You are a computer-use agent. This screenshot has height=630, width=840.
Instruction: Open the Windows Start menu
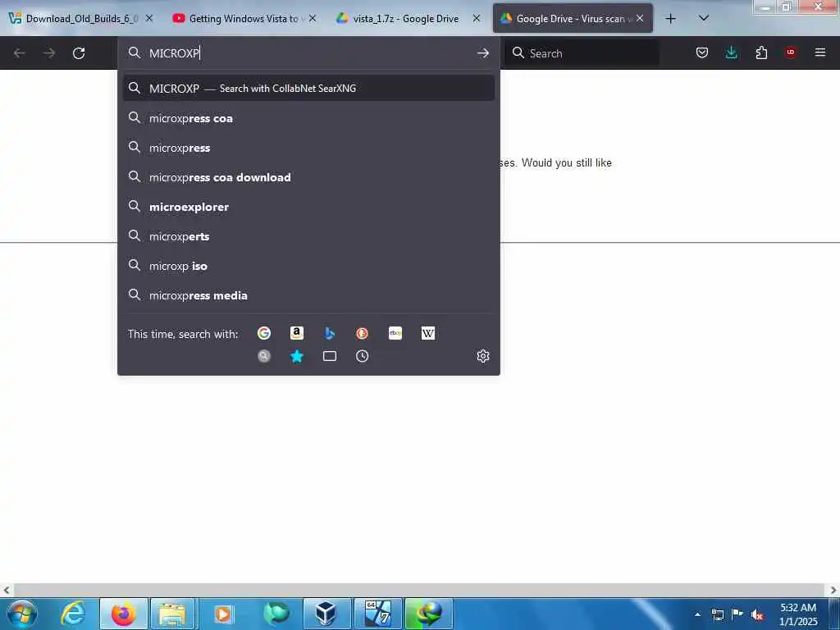point(22,614)
